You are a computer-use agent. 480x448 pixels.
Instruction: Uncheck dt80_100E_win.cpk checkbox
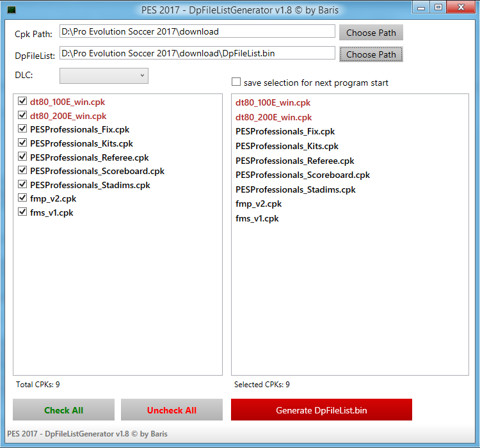[22, 100]
